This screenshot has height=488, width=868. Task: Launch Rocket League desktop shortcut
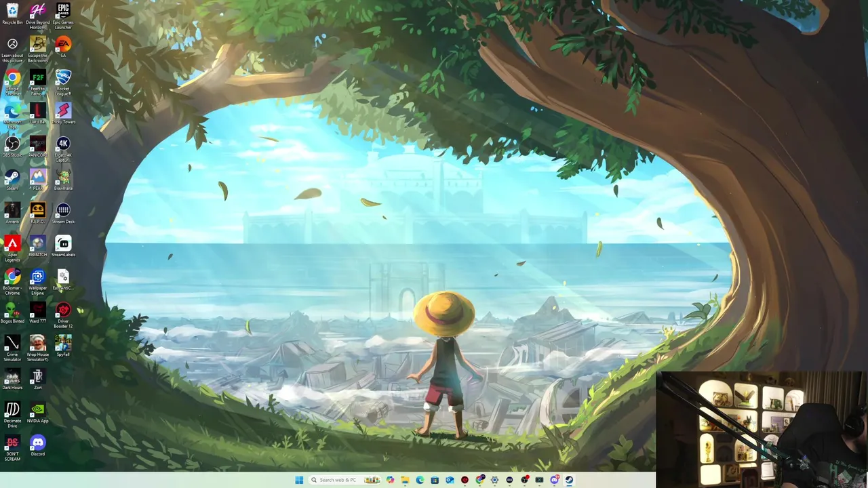pos(63,82)
